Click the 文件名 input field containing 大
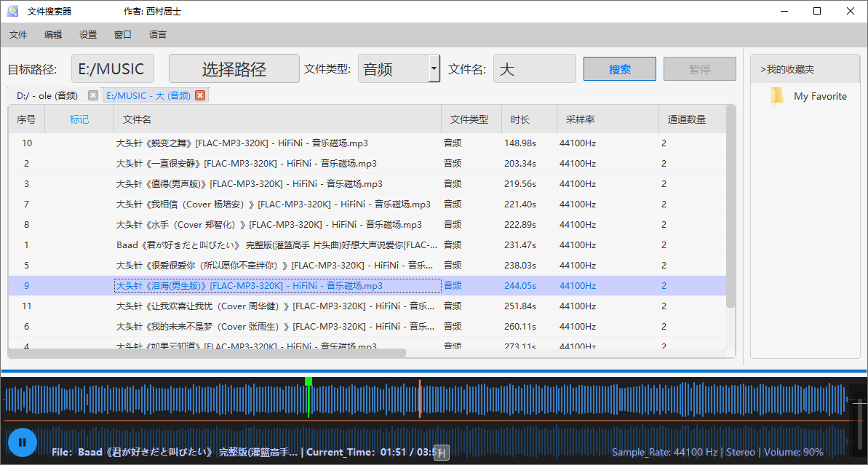 pos(534,69)
